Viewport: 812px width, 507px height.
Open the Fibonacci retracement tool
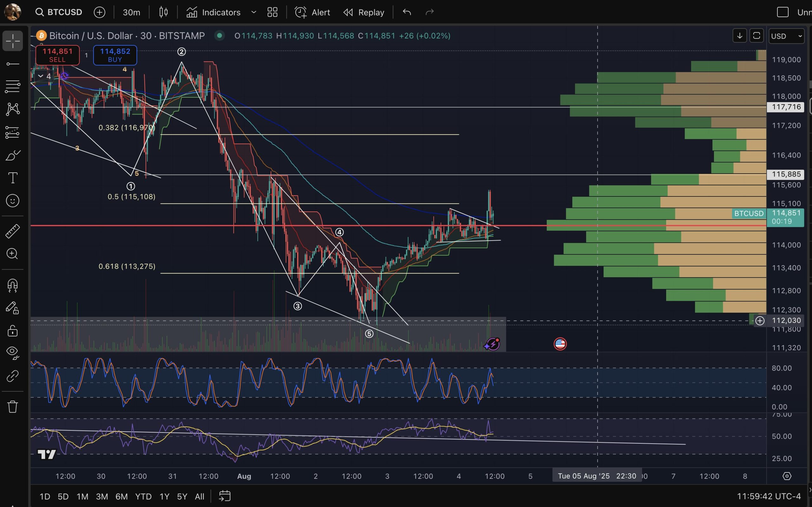12,86
